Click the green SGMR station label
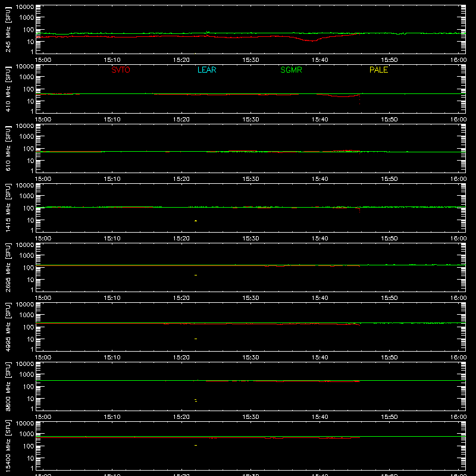476x476 pixels. [x=291, y=70]
